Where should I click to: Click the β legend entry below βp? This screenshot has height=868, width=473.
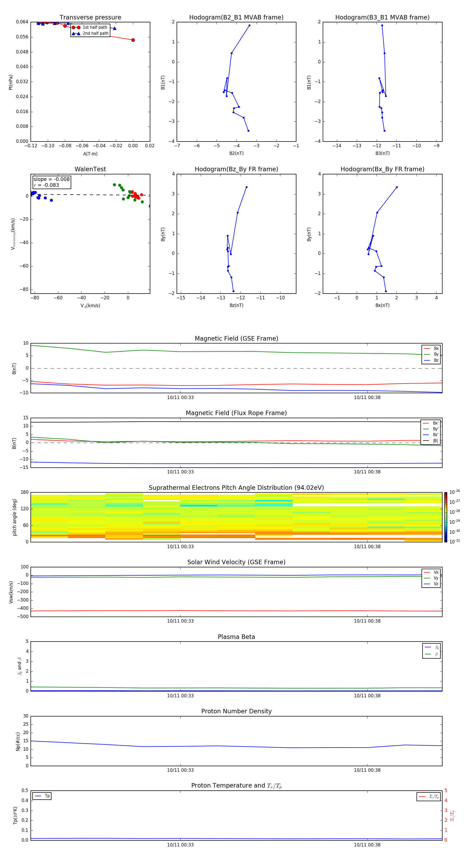431,654
